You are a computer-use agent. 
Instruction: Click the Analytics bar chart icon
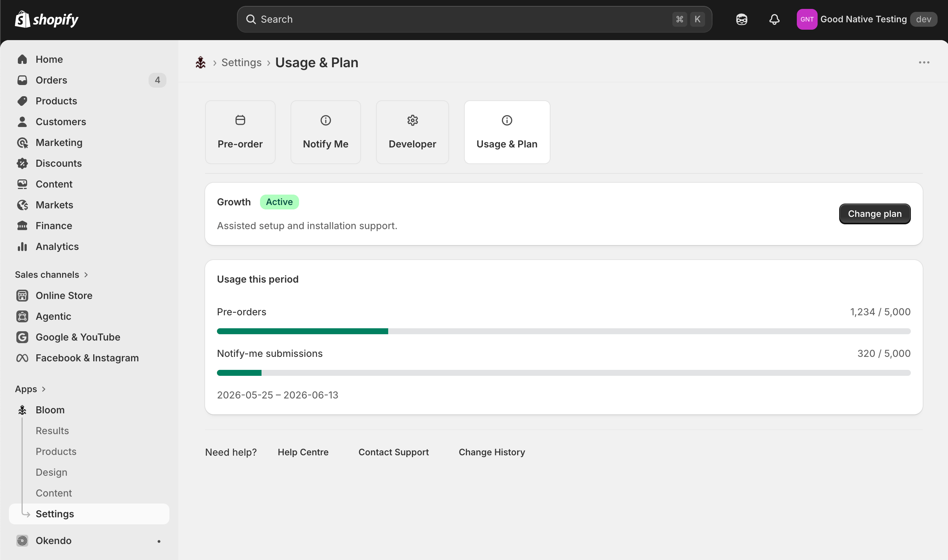22,247
